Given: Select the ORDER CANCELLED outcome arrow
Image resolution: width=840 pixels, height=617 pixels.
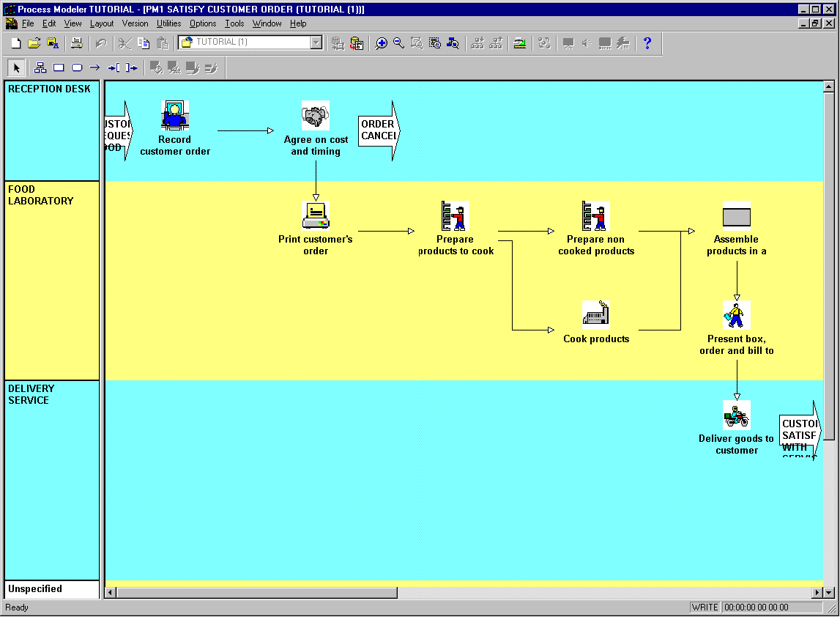Looking at the screenshot, I should pos(376,132).
